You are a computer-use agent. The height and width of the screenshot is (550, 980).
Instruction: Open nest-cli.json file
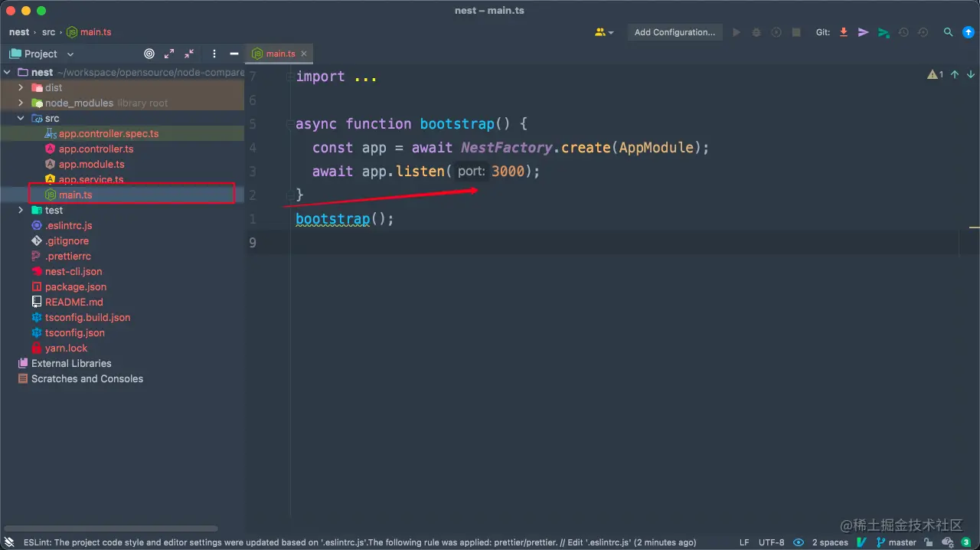coord(73,271)
